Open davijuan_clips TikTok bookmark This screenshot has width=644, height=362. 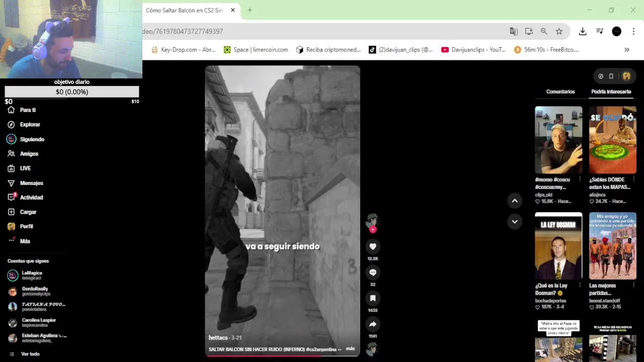401,50
